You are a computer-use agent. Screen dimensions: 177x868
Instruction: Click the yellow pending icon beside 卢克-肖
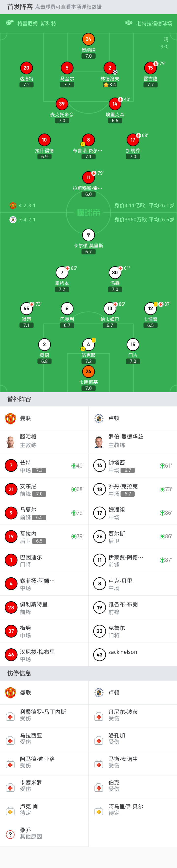[10, 811]
